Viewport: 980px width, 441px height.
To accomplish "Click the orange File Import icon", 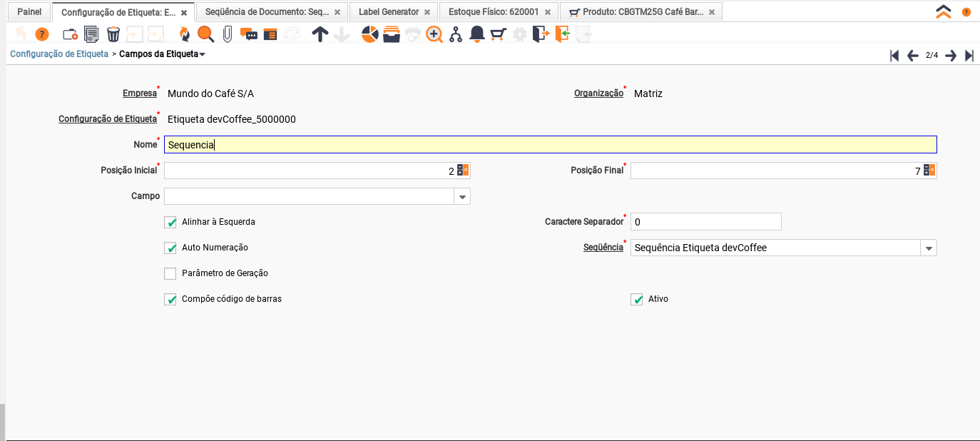I will [562, 34].
